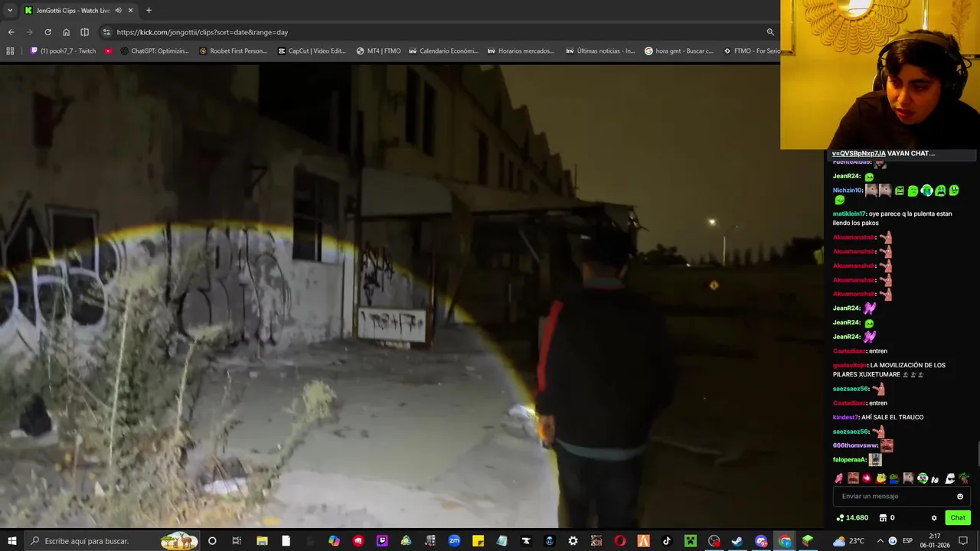Insert the green headphones alien quick emote
980x551 pixels.
pyautogui.click(x=923, y=478)
